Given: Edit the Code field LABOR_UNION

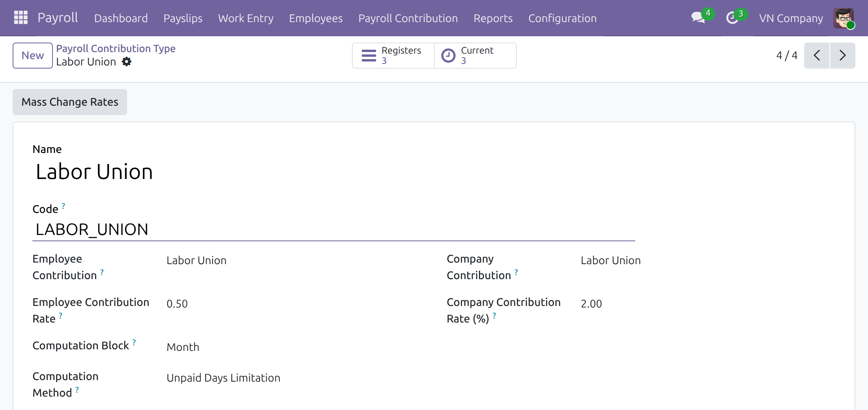Looking at the screenshot, I should click(333, 229).
